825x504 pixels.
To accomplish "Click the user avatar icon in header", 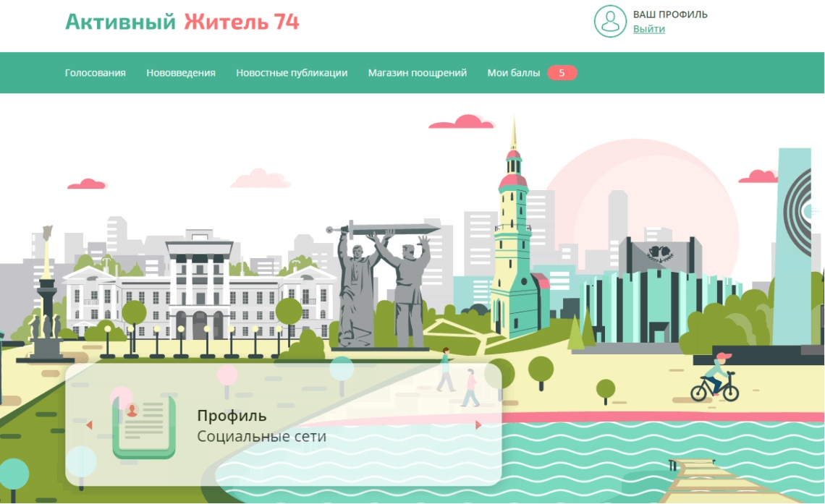I will point(610,21).
